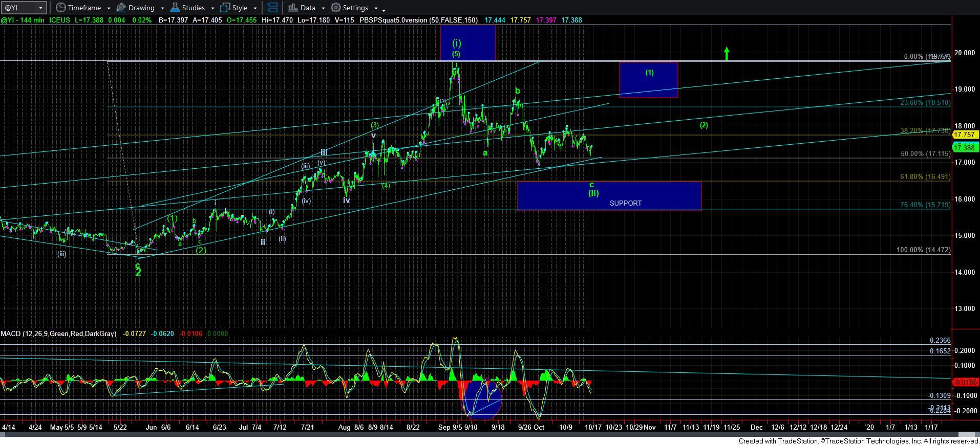Click the 61.80% (16.491) Fibonacci label
980x445 pixels.
[x=925, y=176]
